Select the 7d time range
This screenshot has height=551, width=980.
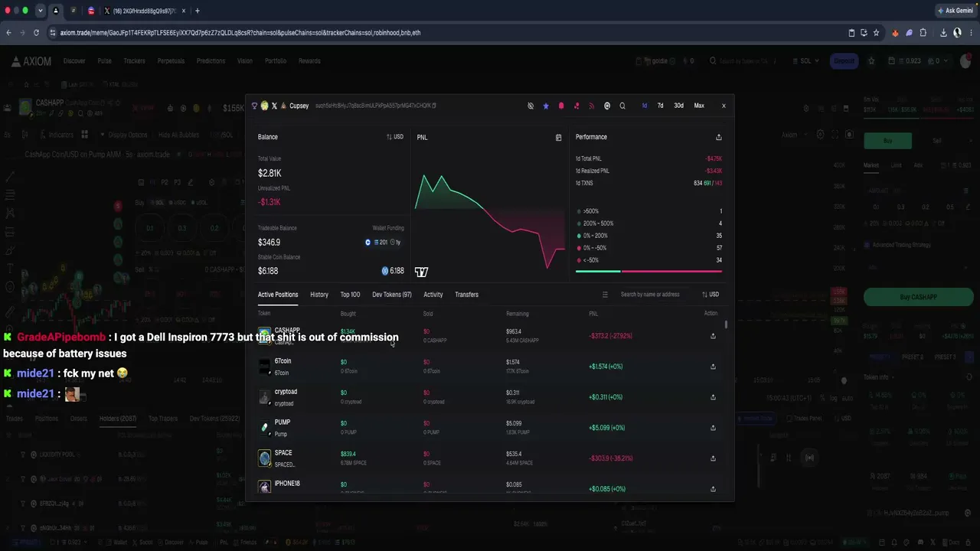pos(661,106)
